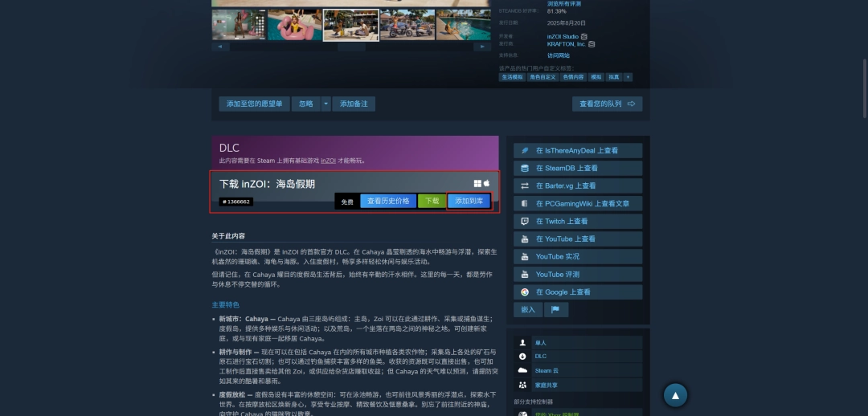Image resolution: width=868 pixels, height=416 pixels.
Task: View on Barter.vg
Action: pyautogui.click(x=578, y=186)
